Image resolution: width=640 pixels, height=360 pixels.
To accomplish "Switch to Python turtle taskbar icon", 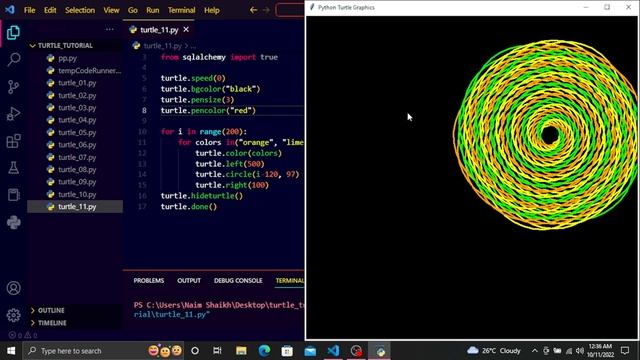I will pos(380,351).
